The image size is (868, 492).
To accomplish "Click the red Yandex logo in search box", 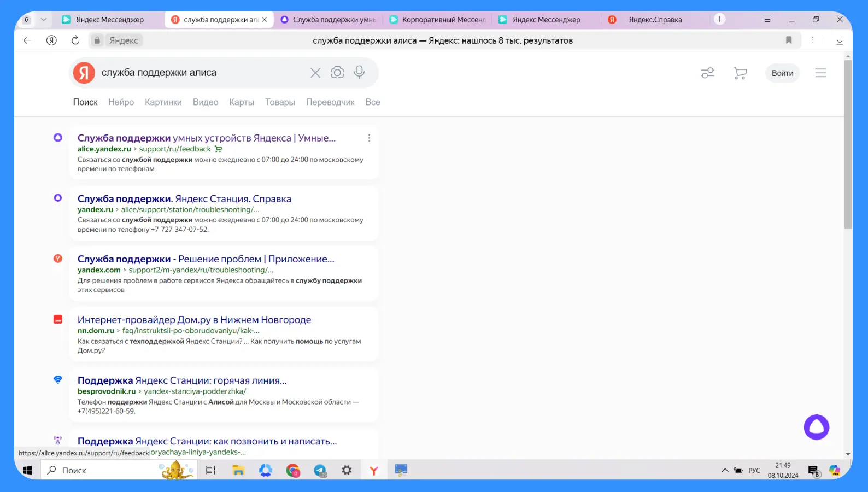I will (x=84, y=73).
